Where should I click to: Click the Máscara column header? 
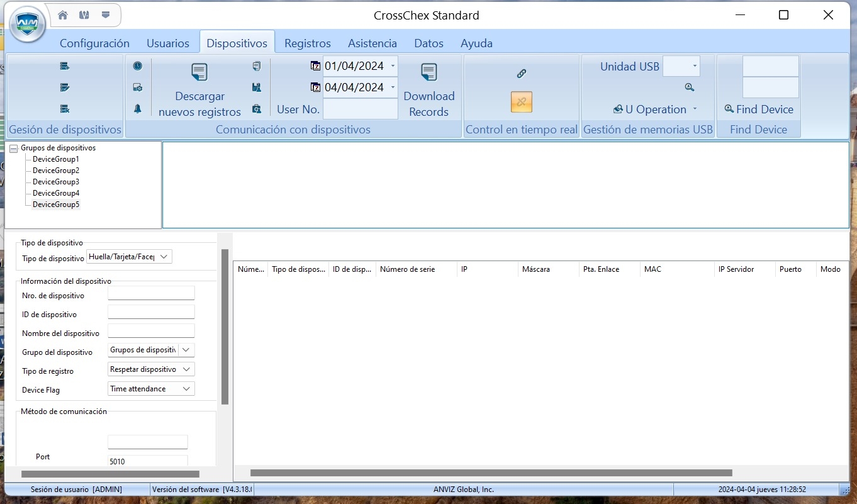coord(549,269)
